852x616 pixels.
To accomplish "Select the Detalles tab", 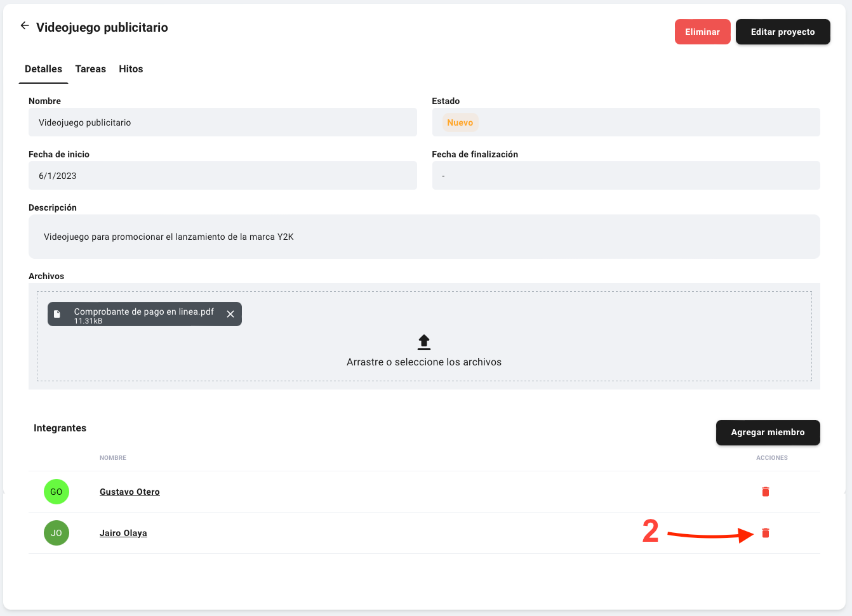I will (x=43, y=69).
